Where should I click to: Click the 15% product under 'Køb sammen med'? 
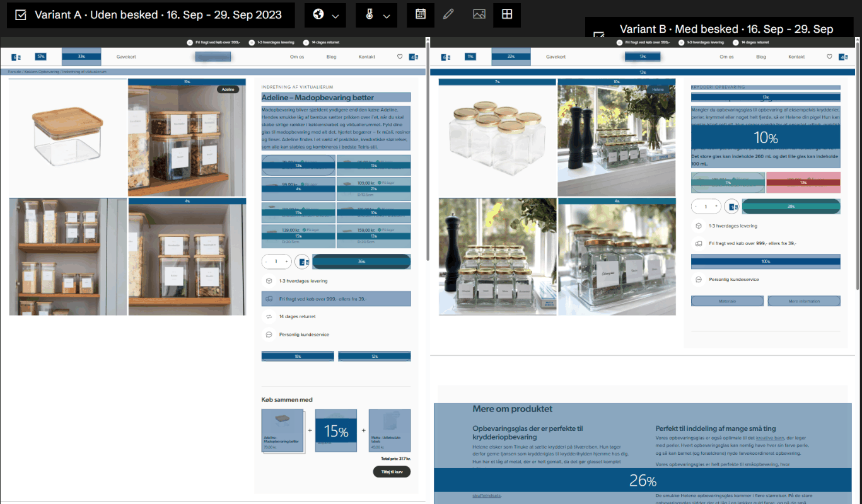[336, 431]
